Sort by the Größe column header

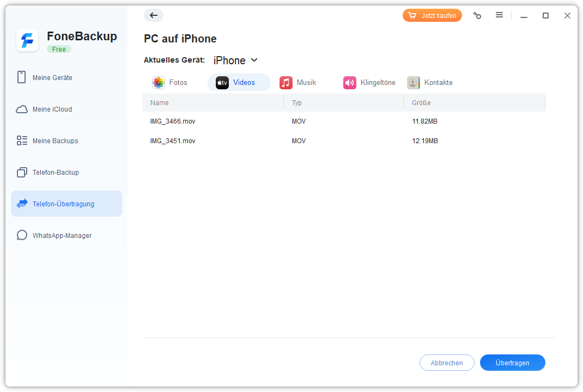421,103
